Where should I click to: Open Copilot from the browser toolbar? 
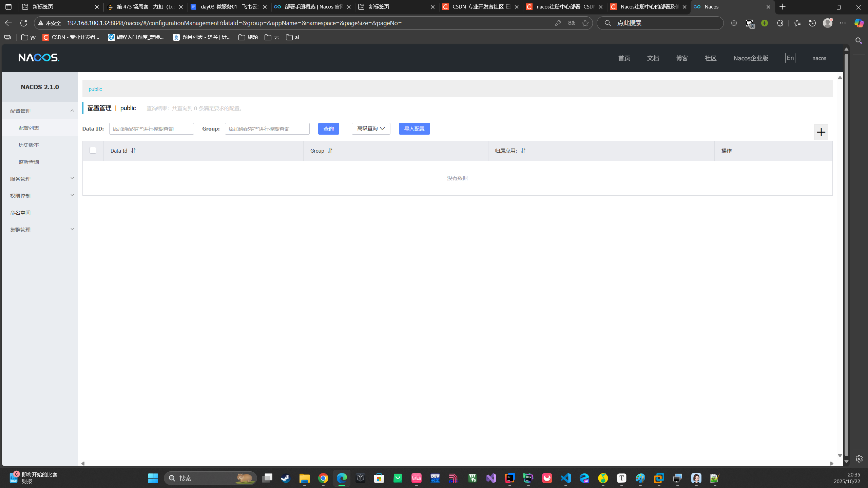point(859,23)
